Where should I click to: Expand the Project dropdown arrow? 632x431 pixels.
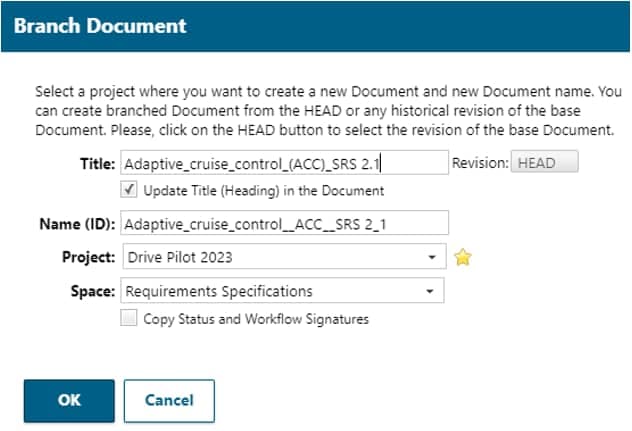431,257
